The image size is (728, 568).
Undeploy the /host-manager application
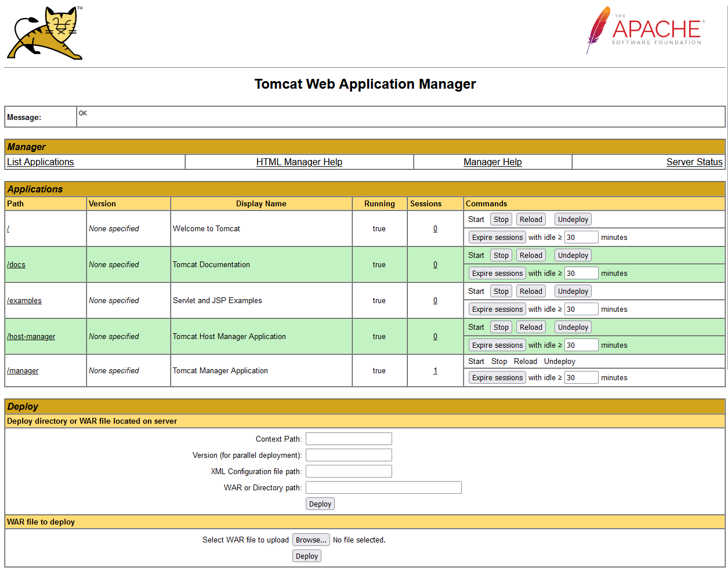(573, 327)
